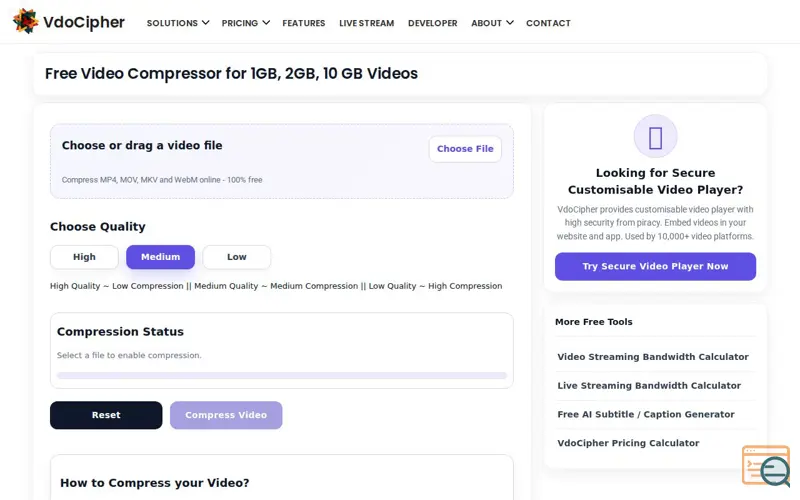Viewport: 800px width, 500px height.
Task: Click the 'Compress MP4, MOV, MKV' helper text
Action: click(x=162, y=180)
